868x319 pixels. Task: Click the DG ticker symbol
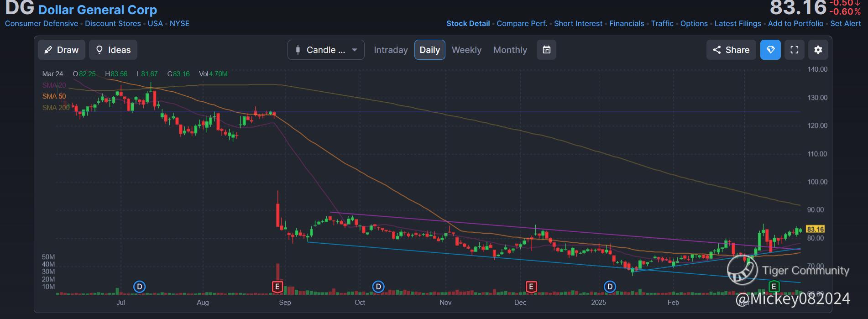click(x=20, y=7)
